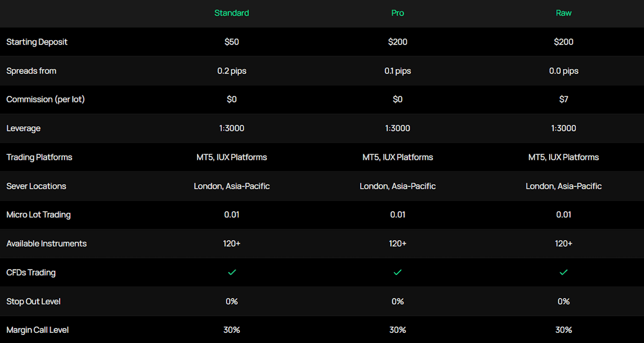
Task: Click the Starting Deposit row label
Action: (x=37, y=42)
